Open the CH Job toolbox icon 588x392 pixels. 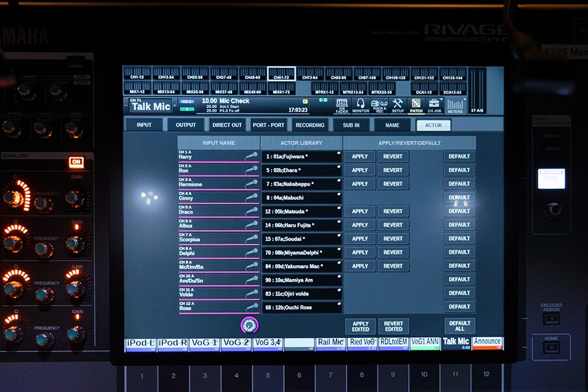[x=434, y=106]
